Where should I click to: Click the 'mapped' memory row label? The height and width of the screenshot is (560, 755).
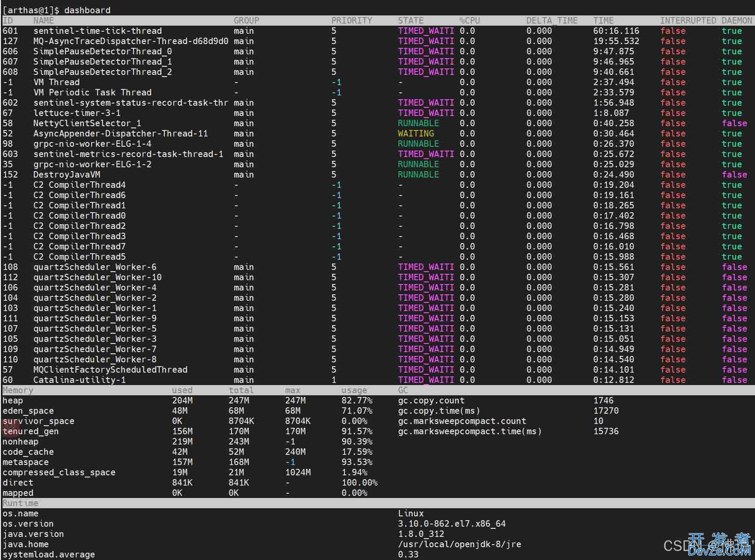coord(18,493)
